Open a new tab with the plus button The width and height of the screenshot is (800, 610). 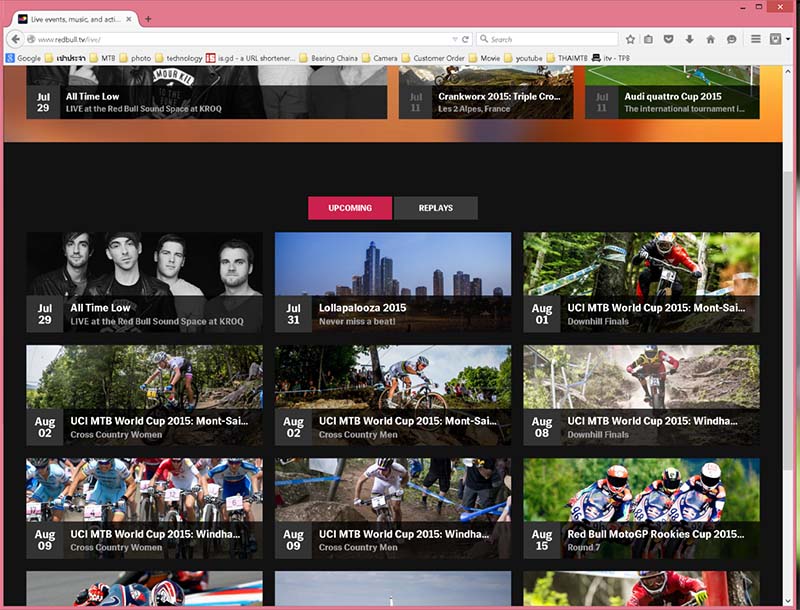148,19
